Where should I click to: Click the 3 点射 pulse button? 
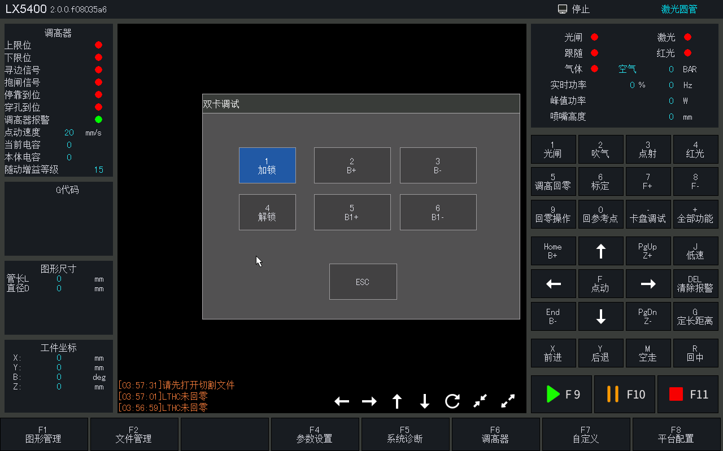pos(648,149)
